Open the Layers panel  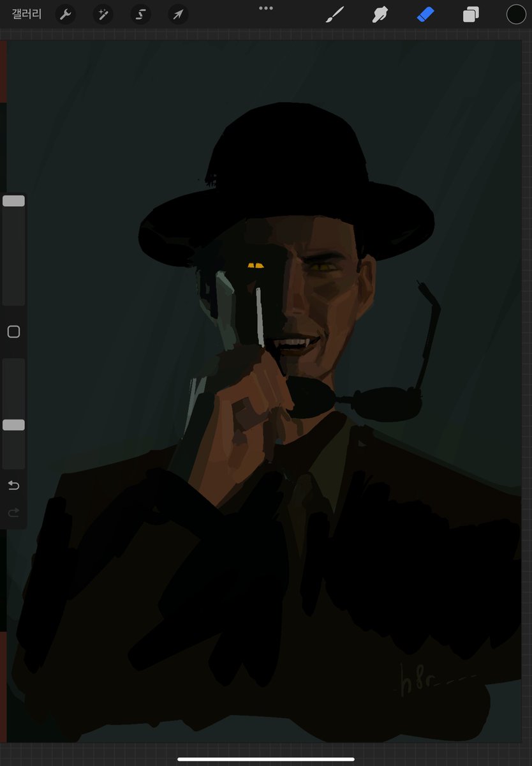tap(471, 14)
